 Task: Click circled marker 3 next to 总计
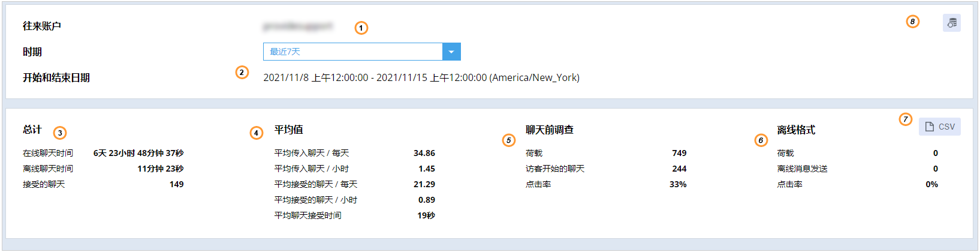[x=60, y=133]
